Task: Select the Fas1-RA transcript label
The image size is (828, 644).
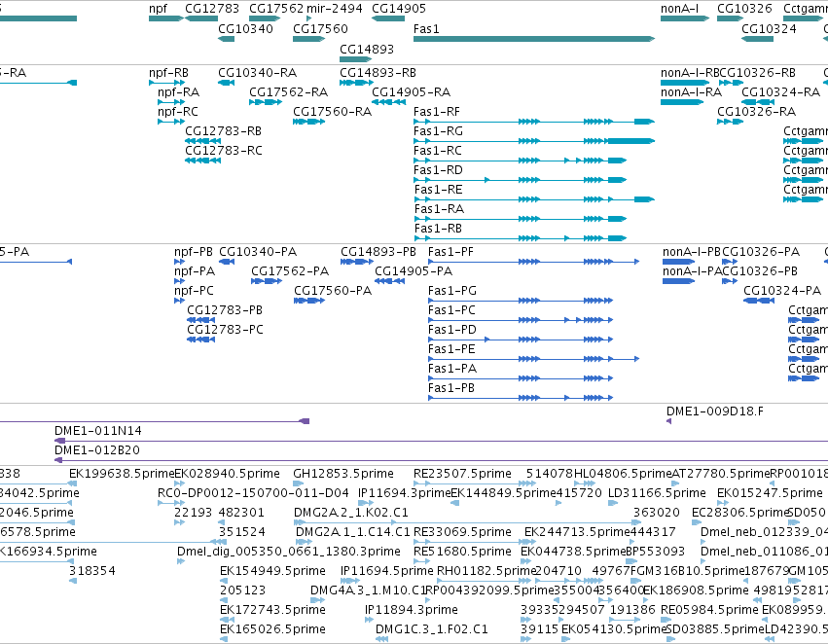Action: click(439, 209)
